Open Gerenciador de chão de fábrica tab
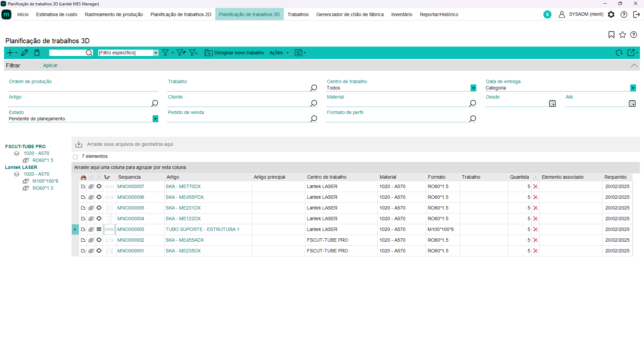 point(350,14)
